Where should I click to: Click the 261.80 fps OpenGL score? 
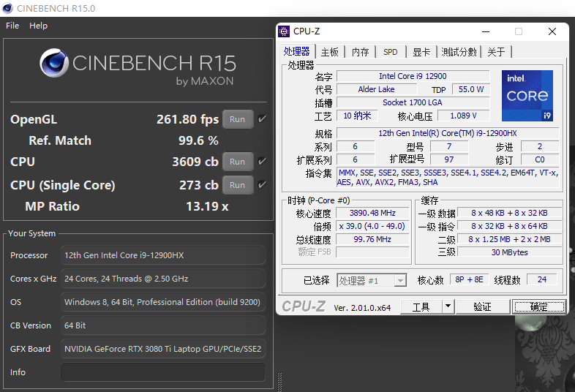(x=188, y=119)
